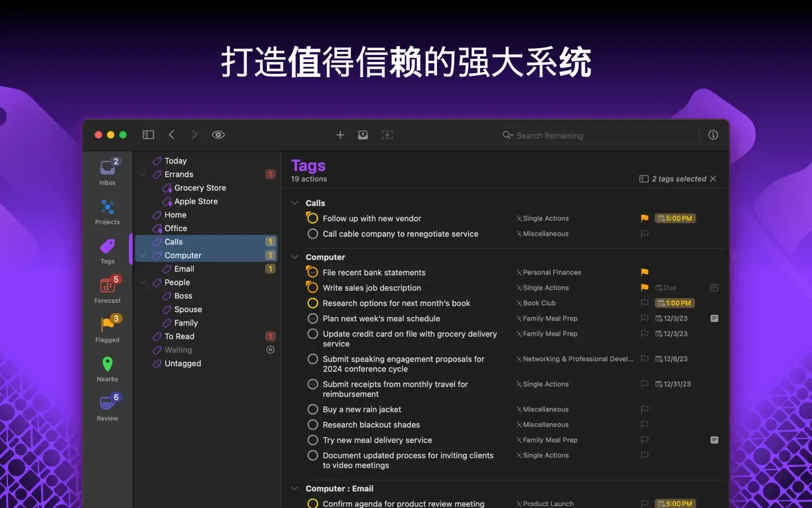Collapse the Computer tag in sidebar
The width and height of the screenshot is (812, 508).
[x=142, y=255]
